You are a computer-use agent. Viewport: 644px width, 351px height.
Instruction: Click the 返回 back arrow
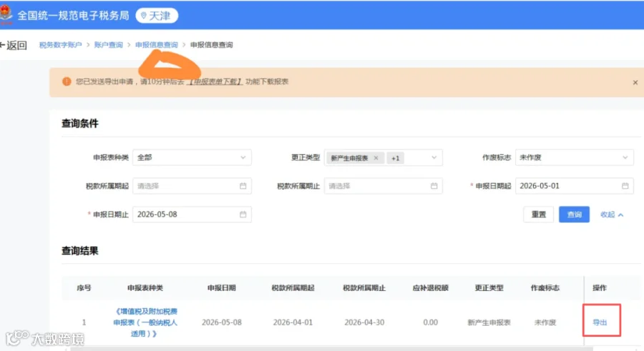click(14, 45)
